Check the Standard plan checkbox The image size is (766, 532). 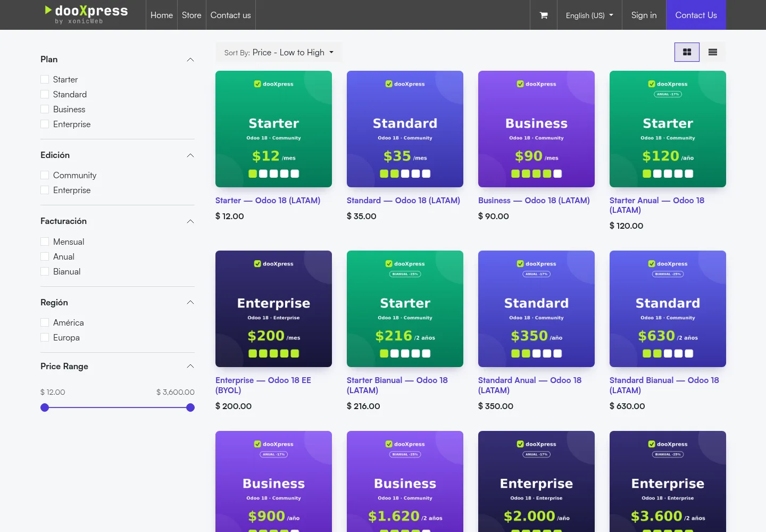point(45,95)
